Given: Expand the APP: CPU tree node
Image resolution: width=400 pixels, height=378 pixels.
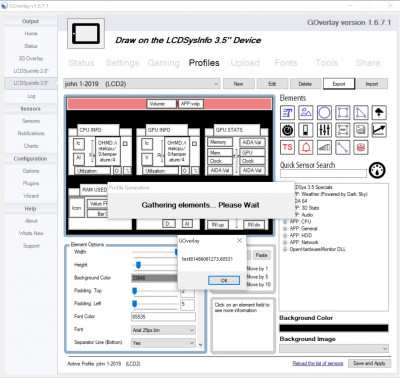Looking at the screenshot, I should [x=285, y=222].
